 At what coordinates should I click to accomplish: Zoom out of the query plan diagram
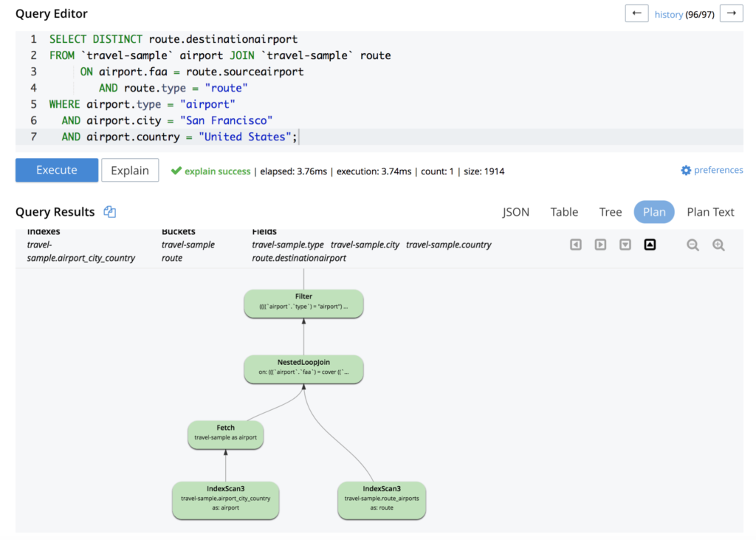(693, 245)
